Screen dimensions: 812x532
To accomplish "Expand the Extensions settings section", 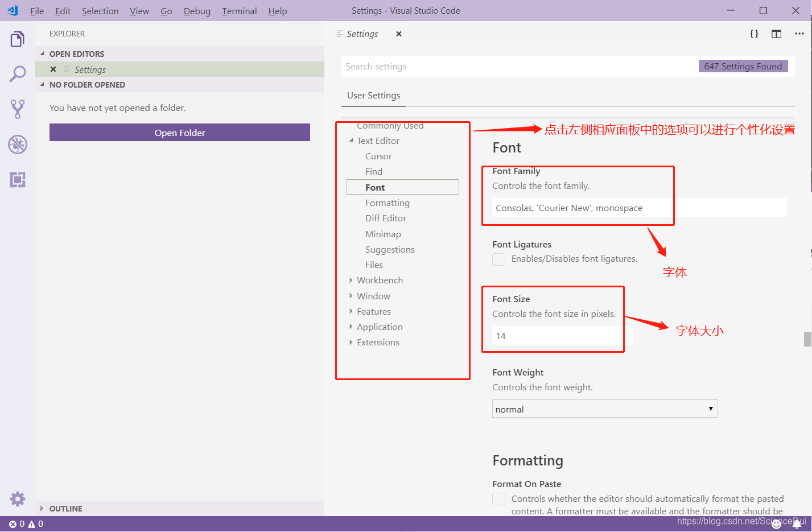I will tap(351, 342).
